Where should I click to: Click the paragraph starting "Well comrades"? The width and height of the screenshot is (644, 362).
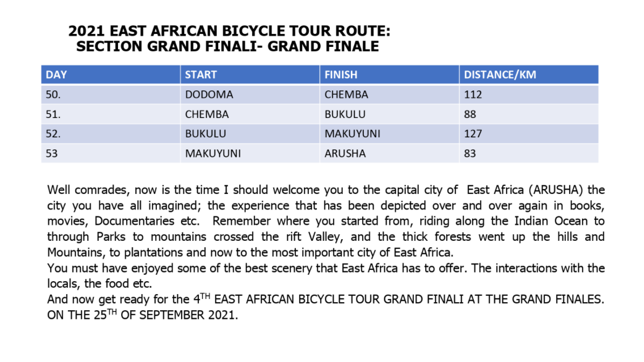pyautogui.click(x=326, y=221)
